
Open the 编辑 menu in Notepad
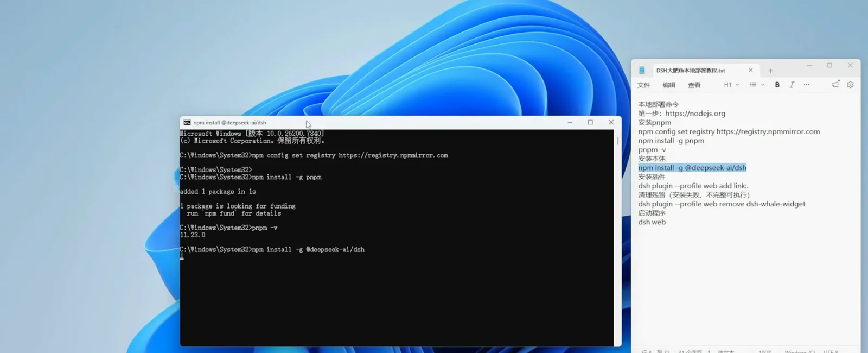pyautogui.click(x=669, y=85)
